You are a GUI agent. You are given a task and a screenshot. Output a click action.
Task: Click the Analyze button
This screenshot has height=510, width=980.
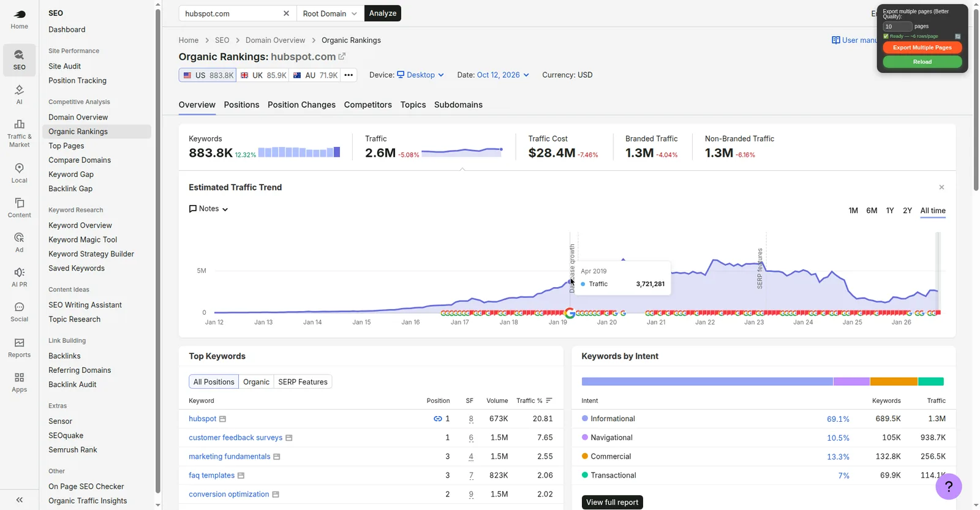click(383, 13)
